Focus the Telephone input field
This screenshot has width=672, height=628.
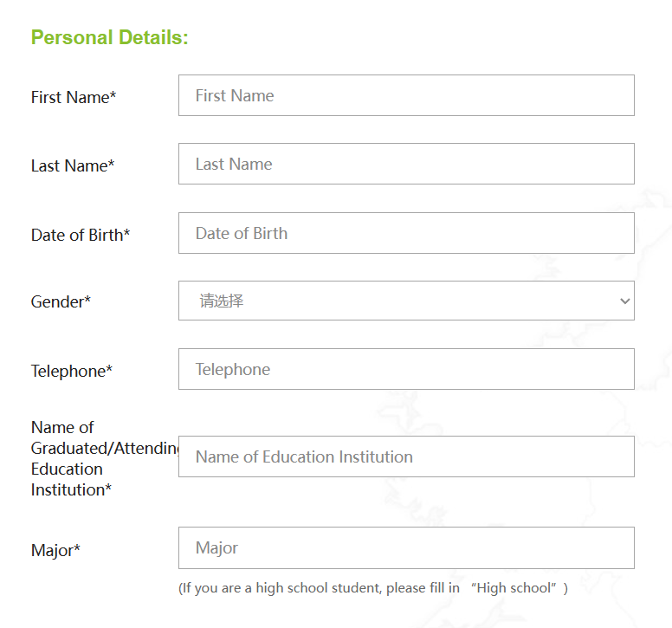pos(406,369)
